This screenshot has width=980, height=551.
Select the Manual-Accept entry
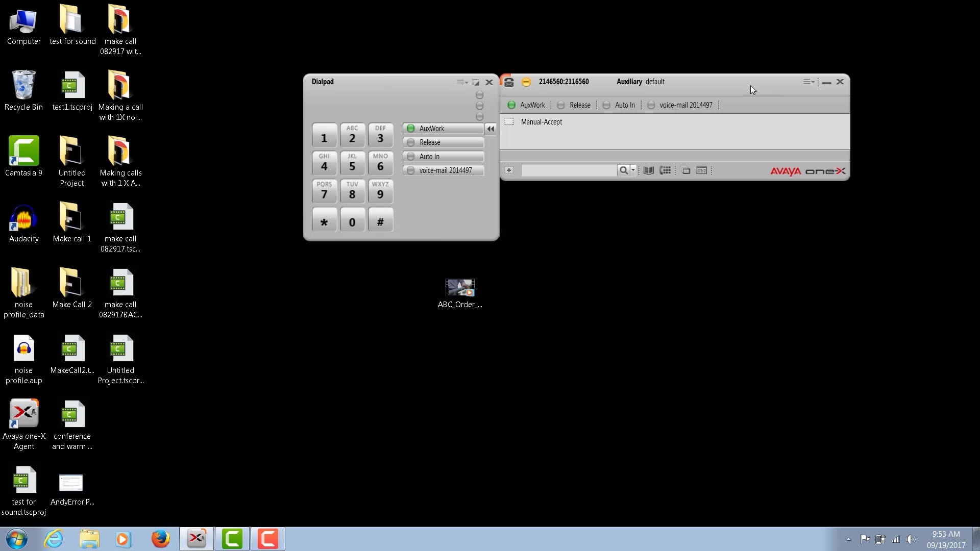tap(541, 122)
